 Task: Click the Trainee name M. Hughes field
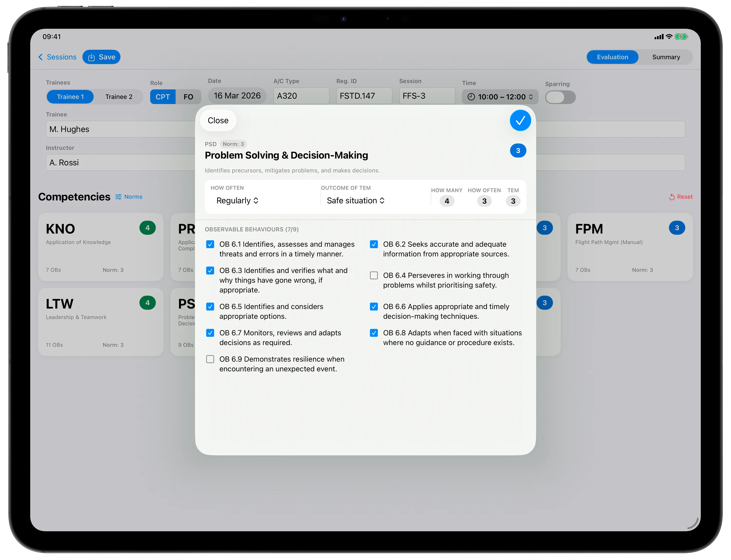point(120,129)
